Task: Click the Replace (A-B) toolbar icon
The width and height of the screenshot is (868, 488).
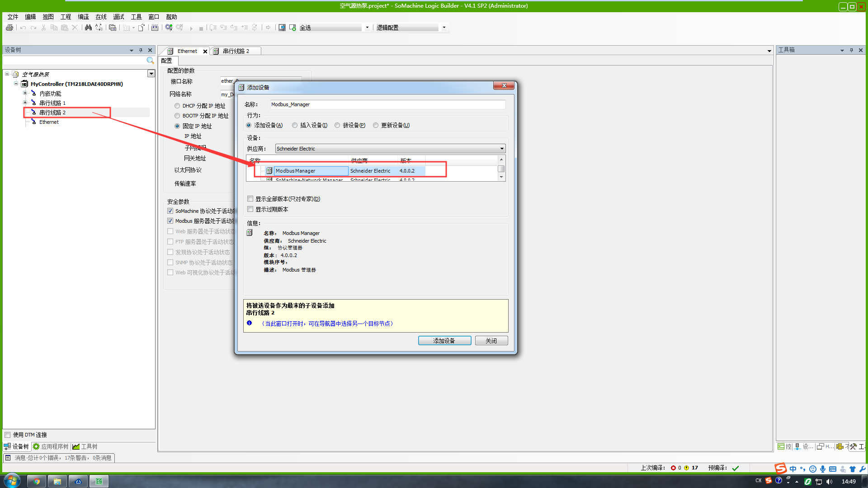Action: point(99,28)
